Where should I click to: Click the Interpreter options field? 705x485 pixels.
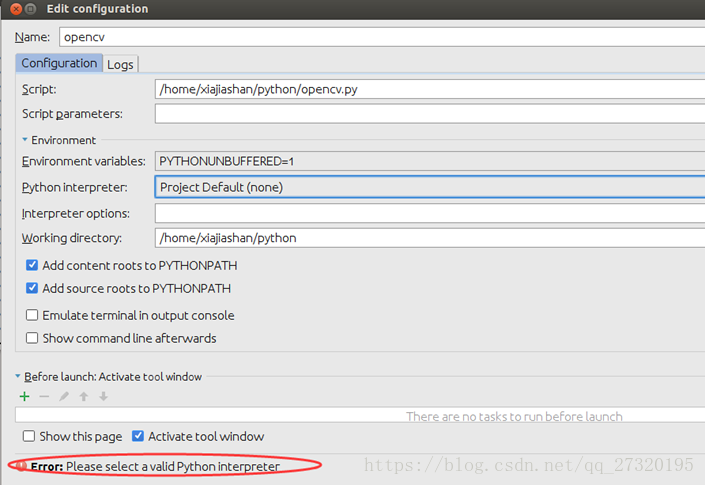pos(430,213)
